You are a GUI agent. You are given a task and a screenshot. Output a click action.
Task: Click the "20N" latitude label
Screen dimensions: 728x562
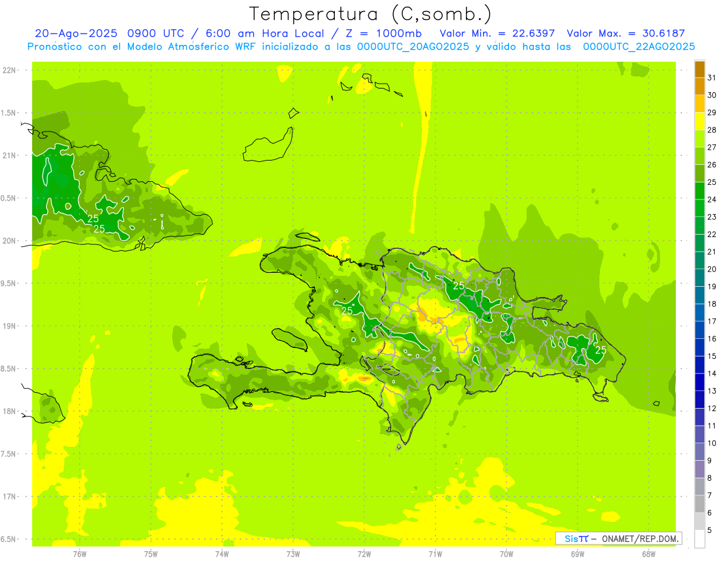10,241
